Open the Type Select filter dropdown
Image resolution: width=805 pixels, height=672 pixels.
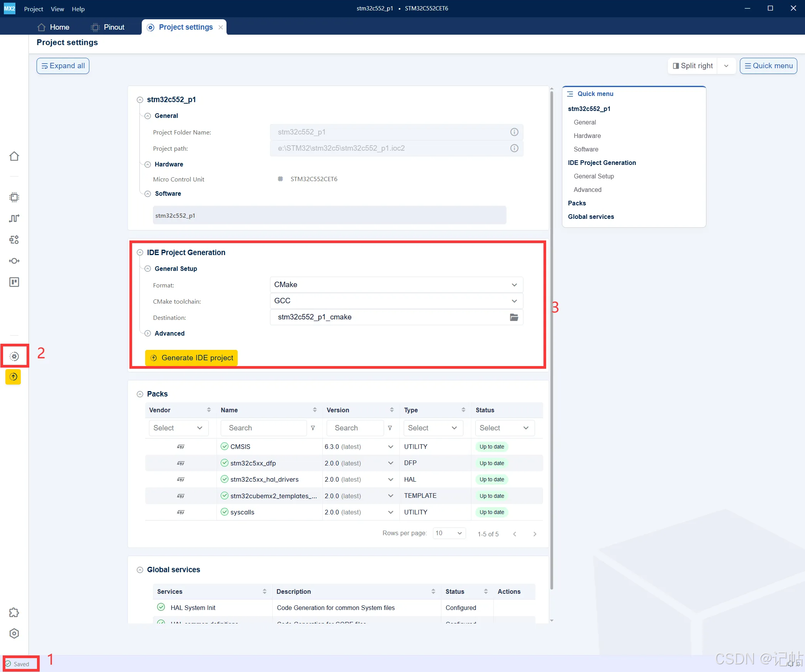coord(433,428)
